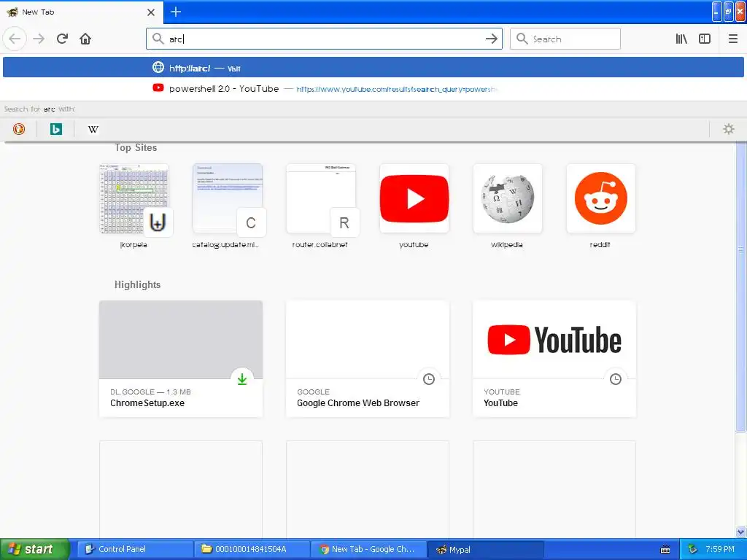Open Google Chrome Web Browser highlight
The width and height of the screenshot is (747, 560).
pyautogui.click(x=368, y=359)
